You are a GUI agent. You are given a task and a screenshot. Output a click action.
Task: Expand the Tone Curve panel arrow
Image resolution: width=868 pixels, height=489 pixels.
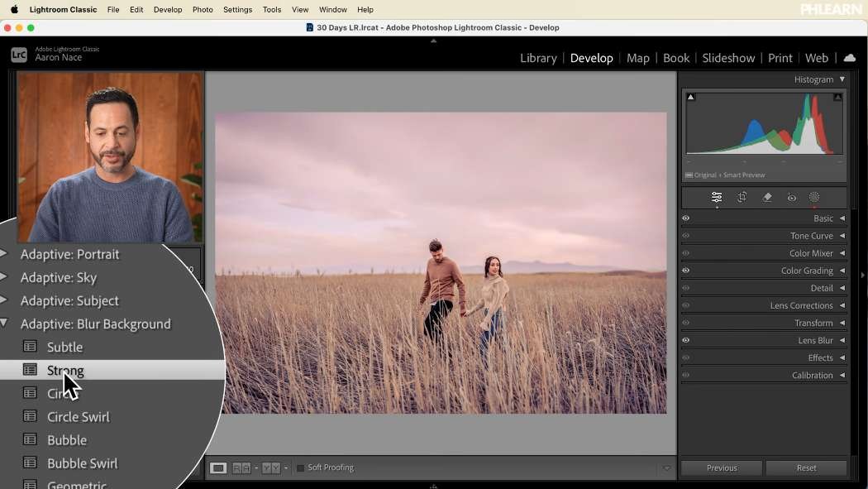[x=842, y=235]
